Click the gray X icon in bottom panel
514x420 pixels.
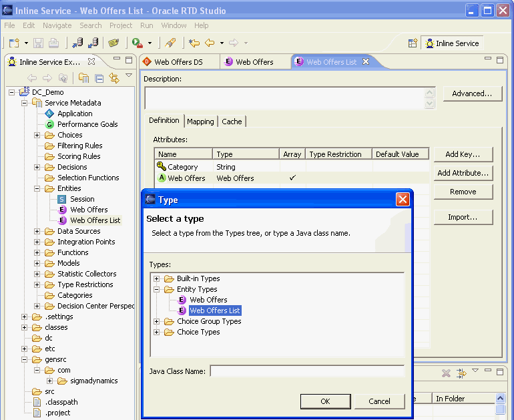tap(446, 373)
